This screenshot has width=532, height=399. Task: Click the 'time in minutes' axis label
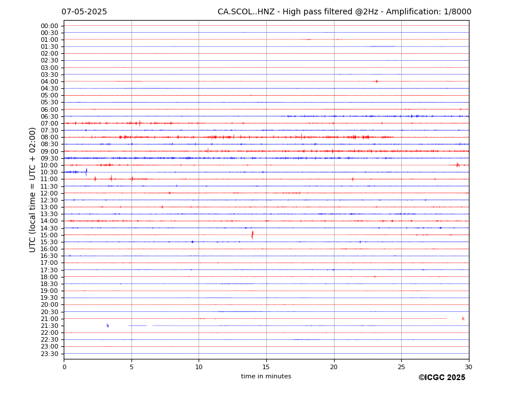pos(266,376)
